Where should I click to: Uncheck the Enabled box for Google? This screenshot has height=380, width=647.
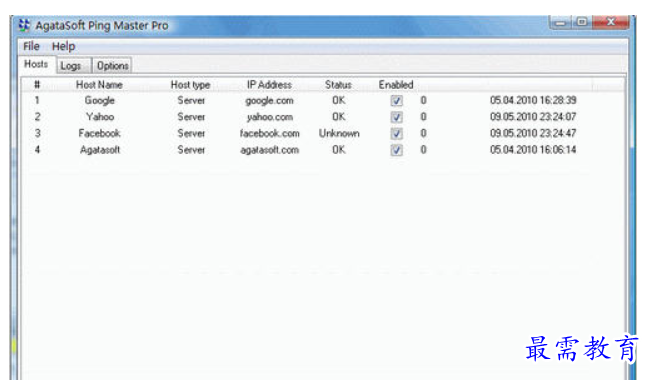[397, 100]
